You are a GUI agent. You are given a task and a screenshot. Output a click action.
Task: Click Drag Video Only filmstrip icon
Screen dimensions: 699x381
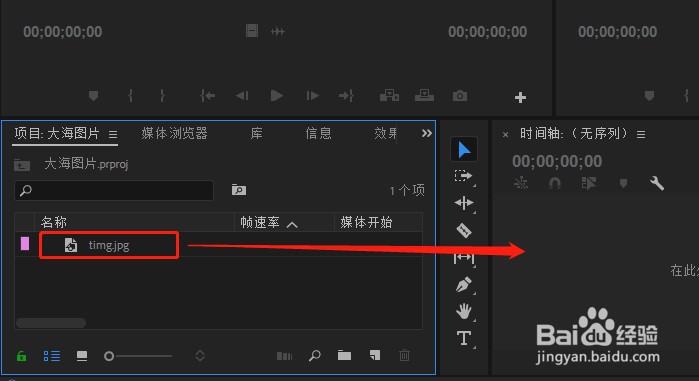tap(252, 31)
